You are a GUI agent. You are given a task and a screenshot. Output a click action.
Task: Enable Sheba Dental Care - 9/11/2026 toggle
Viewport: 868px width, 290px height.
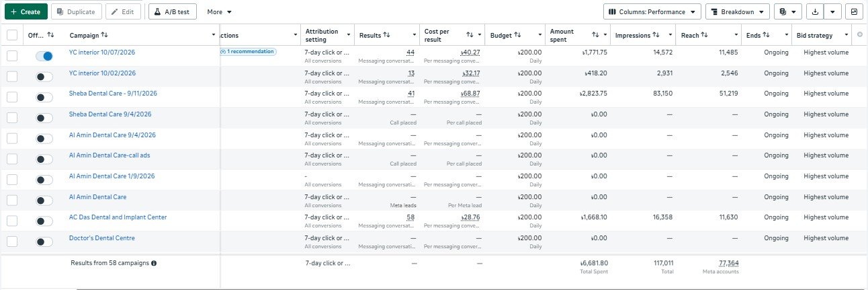pos(44,98)
